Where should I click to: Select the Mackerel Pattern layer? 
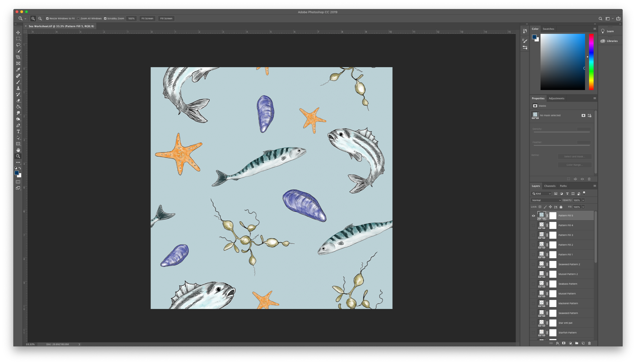pyautogui.click(x=568, y=303)
